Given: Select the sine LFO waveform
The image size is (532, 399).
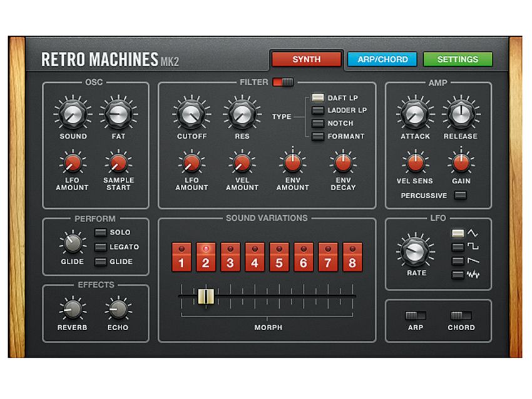Looking at the screenshot, I should click(x=458, y=233).
